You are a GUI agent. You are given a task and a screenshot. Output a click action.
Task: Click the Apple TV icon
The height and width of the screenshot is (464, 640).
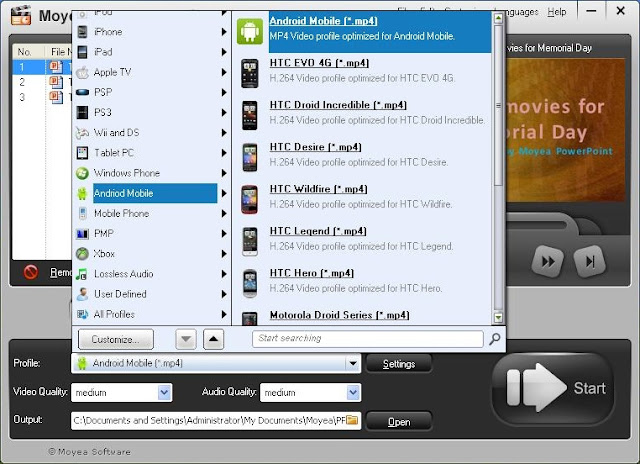click(82, 72)
